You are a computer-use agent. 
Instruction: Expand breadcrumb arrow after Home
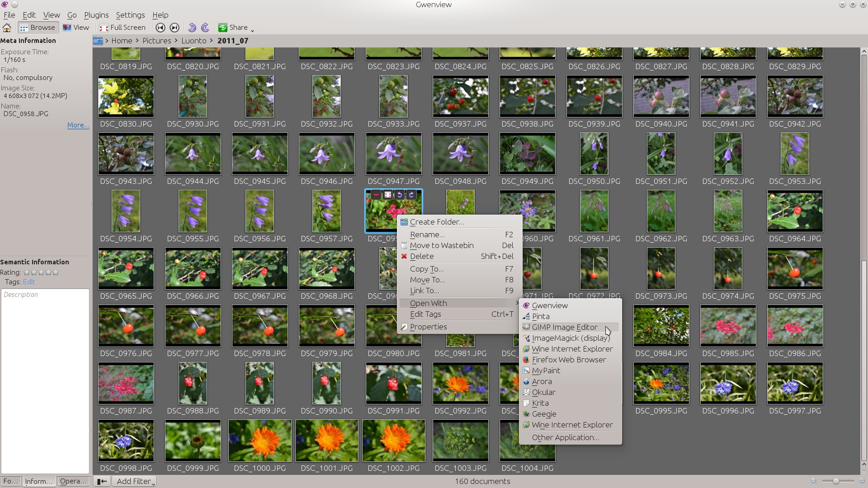click(x=137, y=41)
